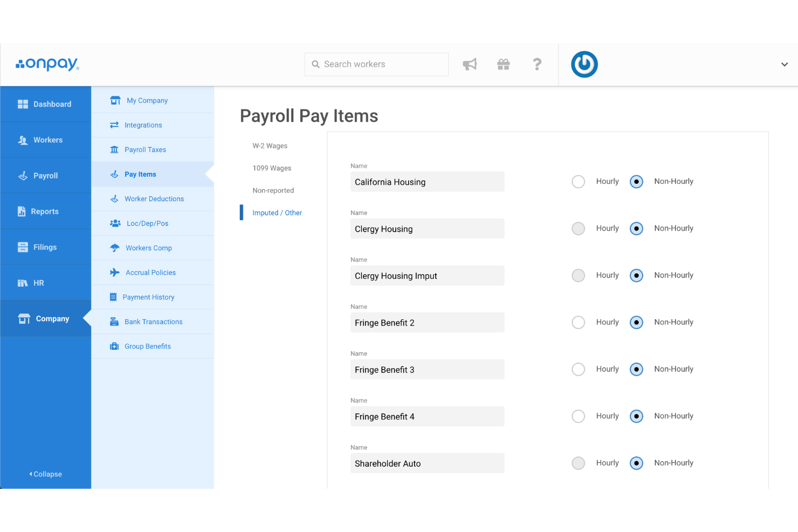
Task: Select Non-Hourly for Clergy Housing
Action: pyautogui.click(x=637, y=229)
